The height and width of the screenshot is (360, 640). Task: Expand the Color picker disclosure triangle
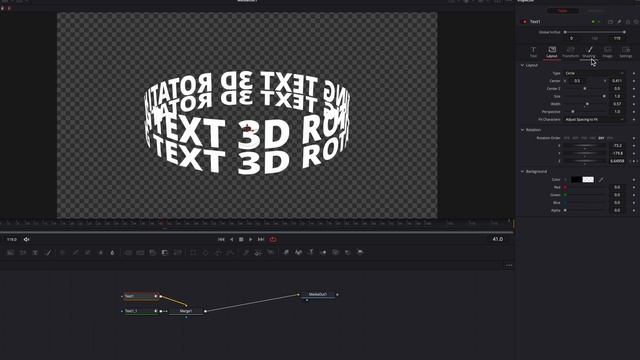(x=566, y=180)
